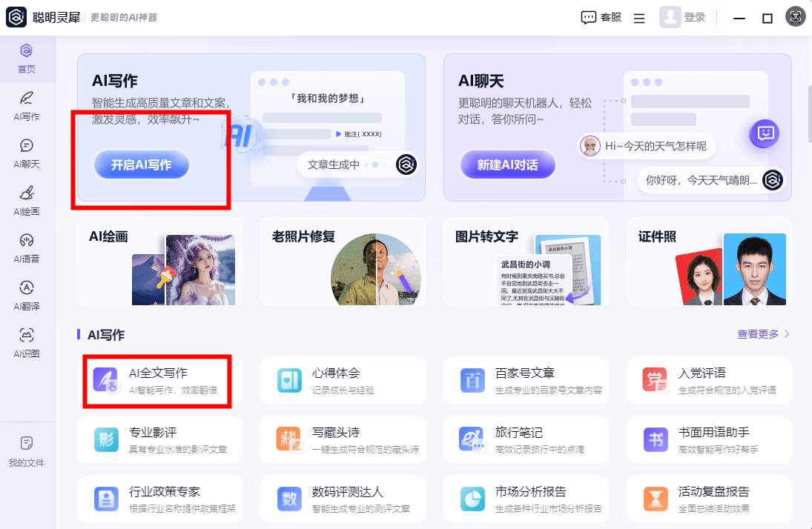Click the floating purple feedback chat icon
This screenshot has width=812, height=529.
click(x=766, y=133)
